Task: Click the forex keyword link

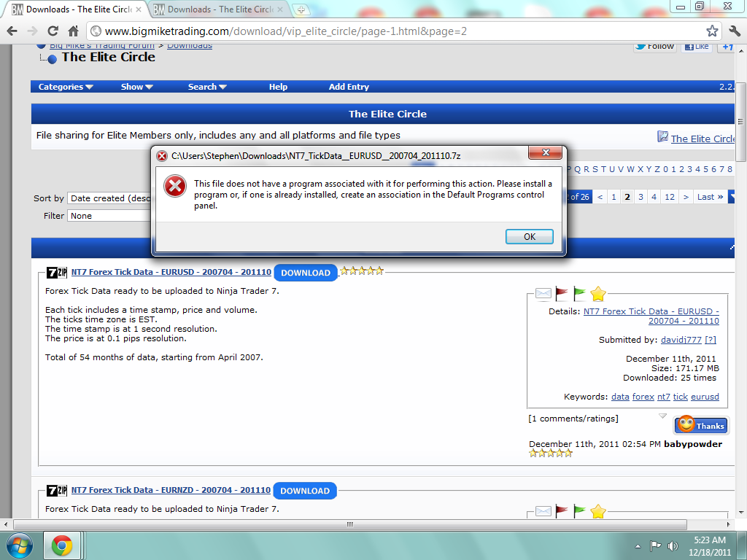Action: coord(643,397)
